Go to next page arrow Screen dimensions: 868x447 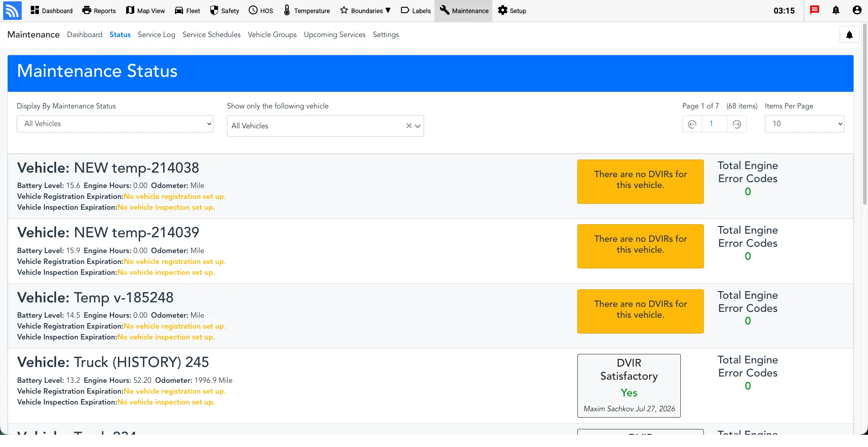(737, 124)
